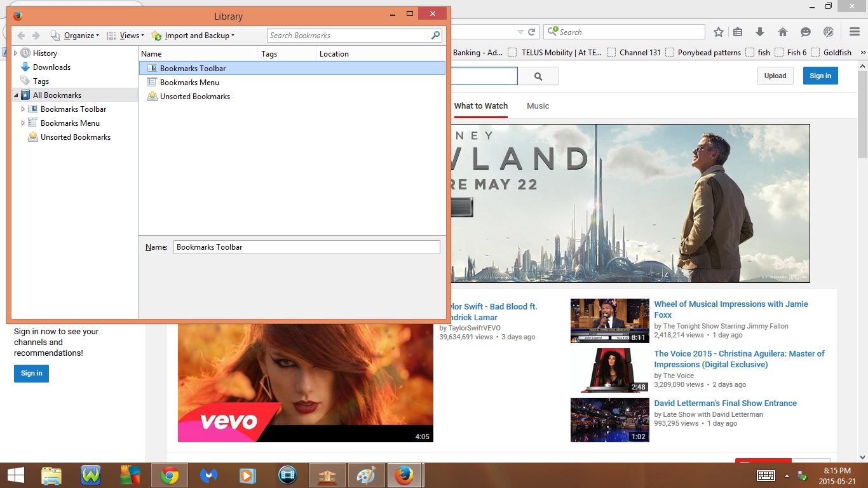
Task: Click the Name field in details pane
Action: pyautogui.click(x=307, y=247)
